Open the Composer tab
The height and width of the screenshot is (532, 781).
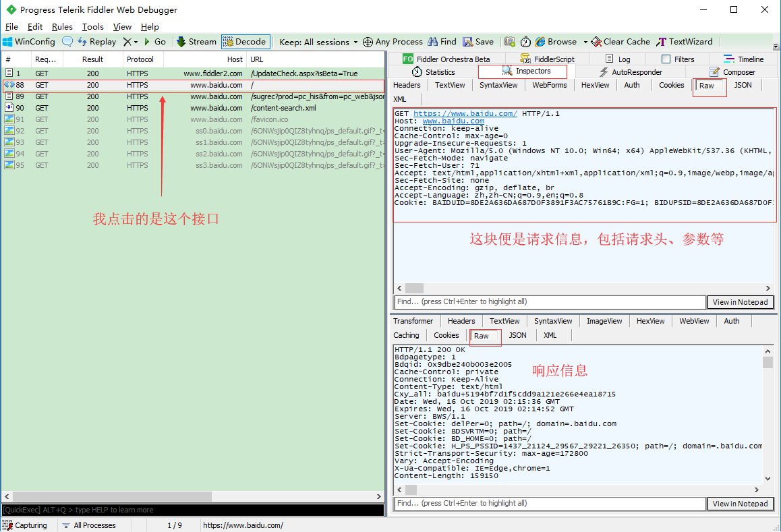coord(732,72)
